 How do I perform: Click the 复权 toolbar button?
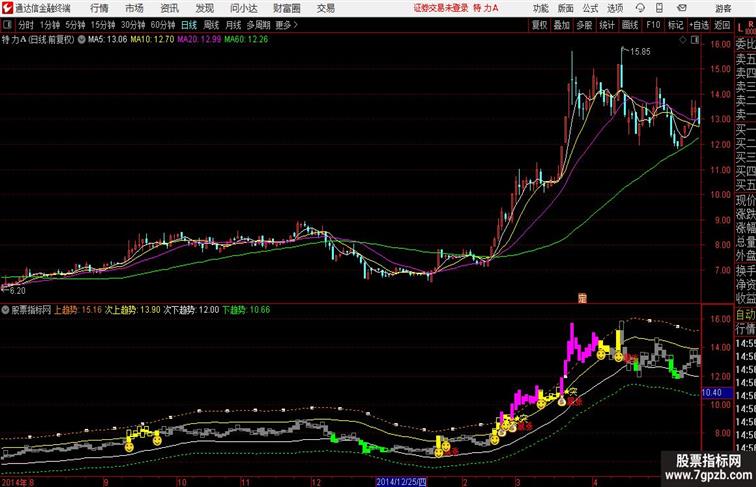[539, 25]
